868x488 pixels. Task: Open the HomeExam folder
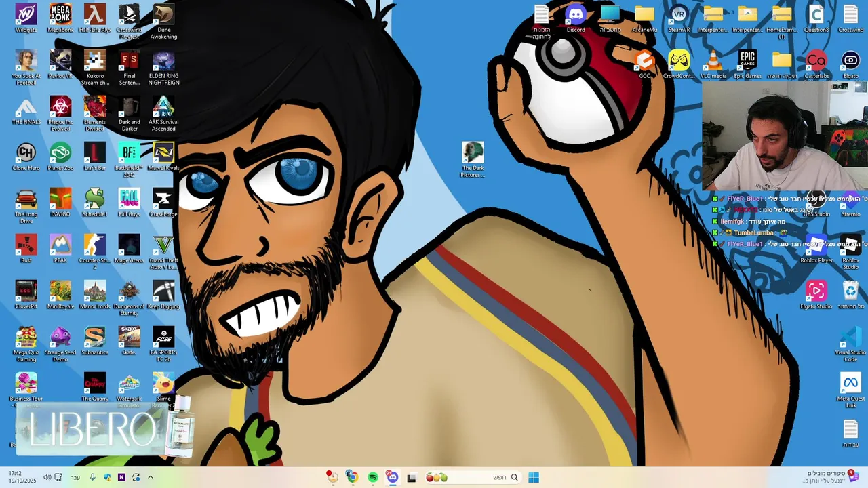(x=782, y=22)
